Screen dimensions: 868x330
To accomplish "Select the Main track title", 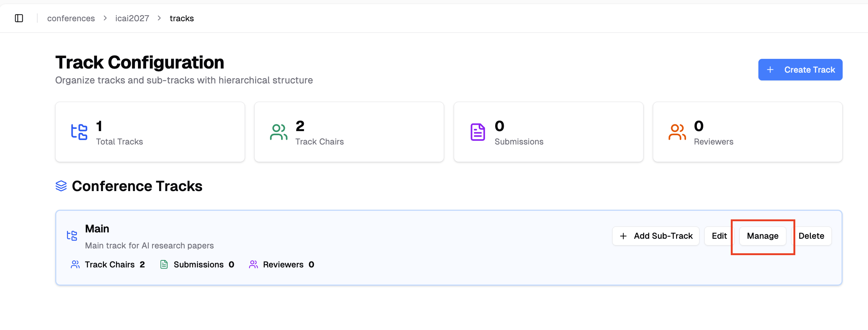I will (x=97, y=229).
